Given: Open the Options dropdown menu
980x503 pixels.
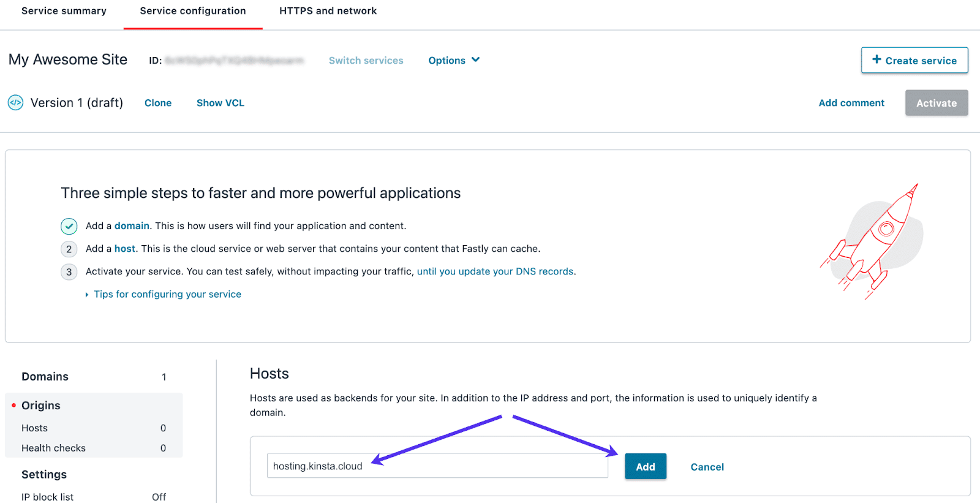Looking at the screenshot, I should pos(454,61).
